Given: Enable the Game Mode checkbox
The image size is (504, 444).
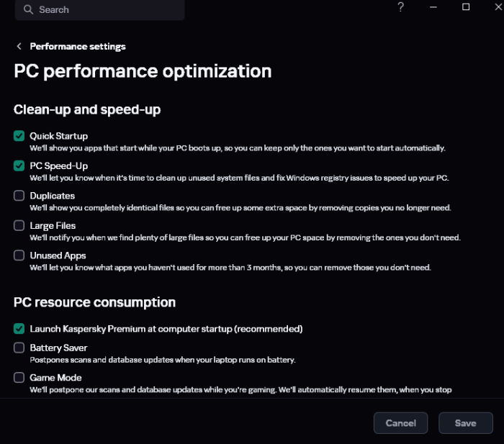Looking at the screenshot, I should (19, 378).
